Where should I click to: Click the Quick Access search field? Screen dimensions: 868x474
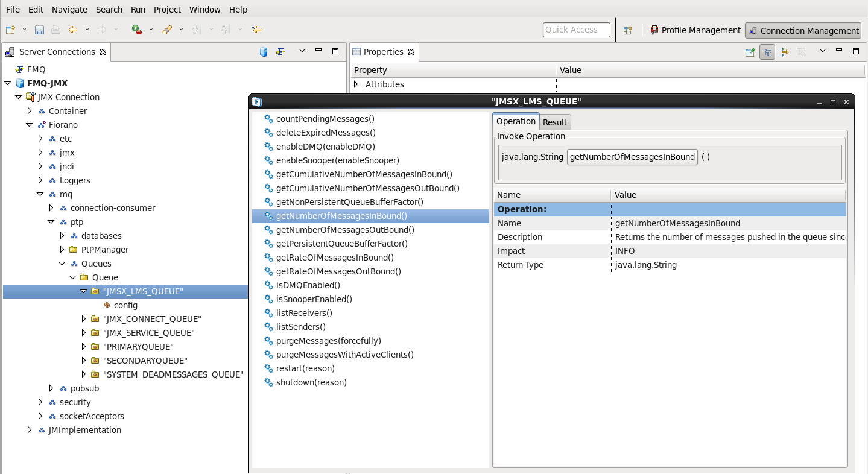pyautogui.click(x=577, y=30)
